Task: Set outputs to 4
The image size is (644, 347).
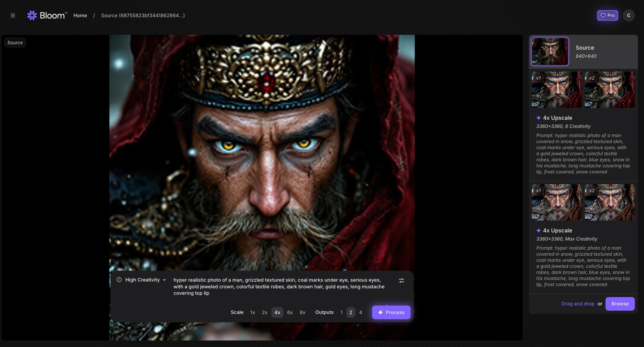Action: pyautogui.click(x=361, y=312)
